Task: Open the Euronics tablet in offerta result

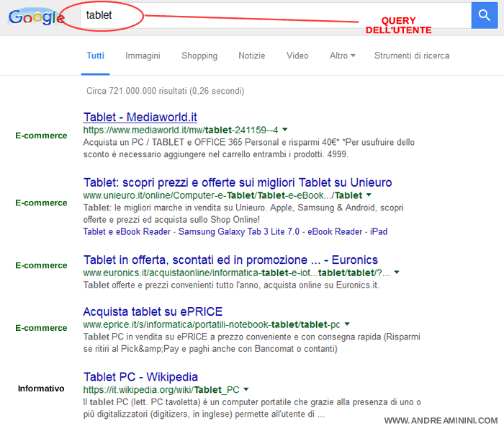Action: click(230, 259)
